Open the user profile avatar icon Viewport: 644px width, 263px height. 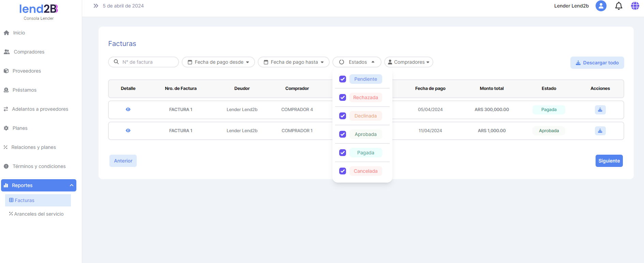point(601,6)
